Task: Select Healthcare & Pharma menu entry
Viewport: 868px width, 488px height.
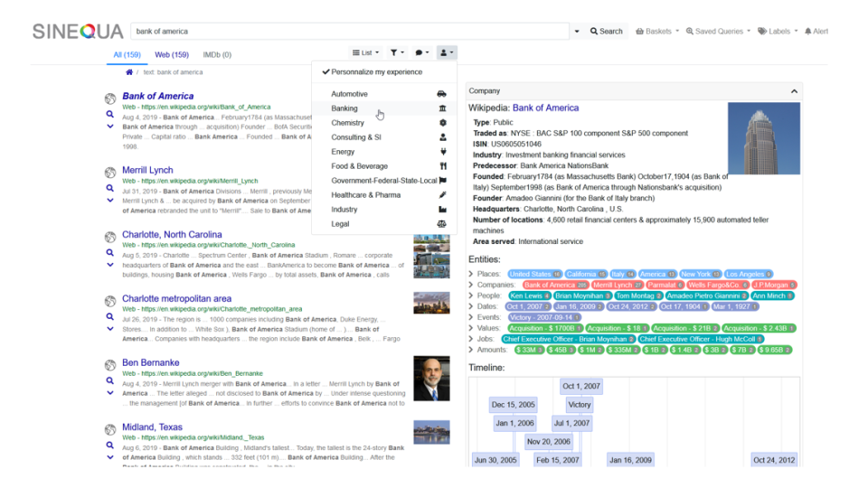Action: click(384, 195)
